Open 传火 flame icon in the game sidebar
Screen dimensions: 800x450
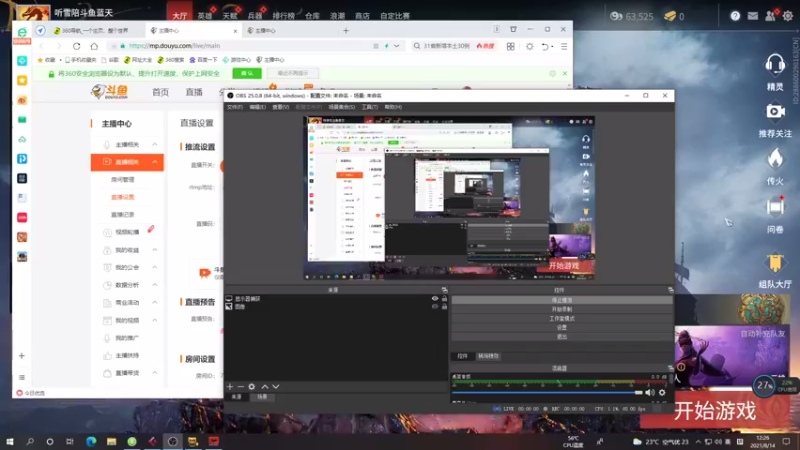pos(775,159)
